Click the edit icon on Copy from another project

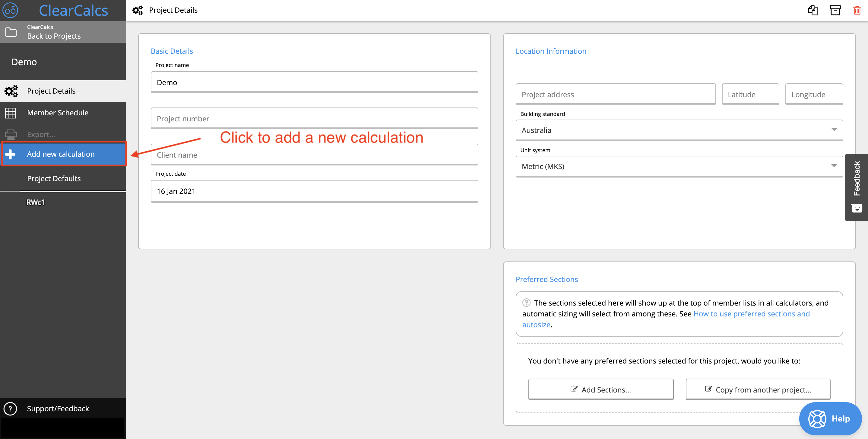(x=708, y=389)
